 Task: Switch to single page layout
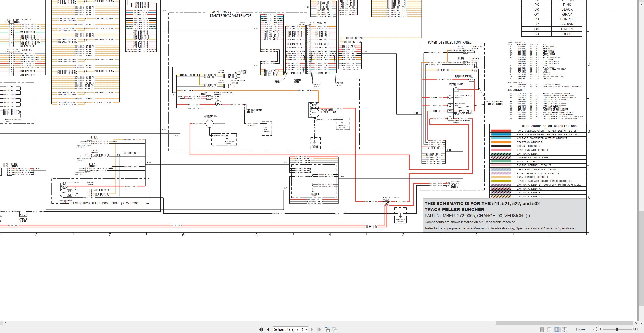542,329
